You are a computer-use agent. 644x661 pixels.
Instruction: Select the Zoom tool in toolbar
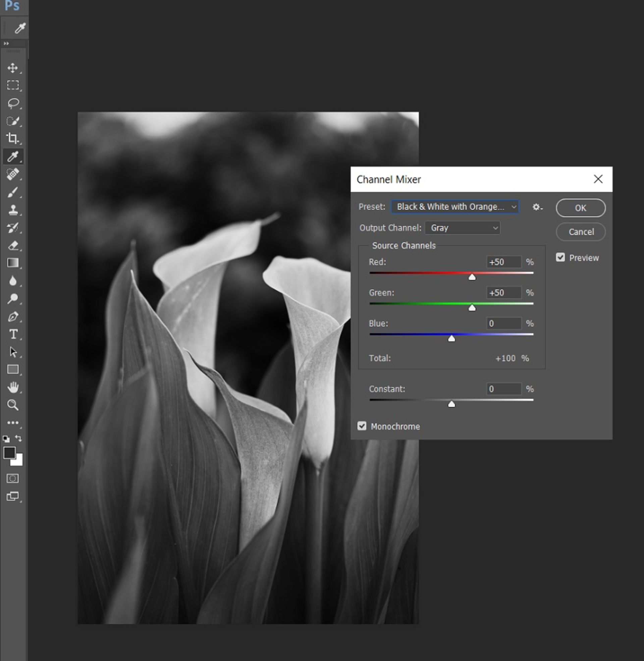tap(13, 405)
